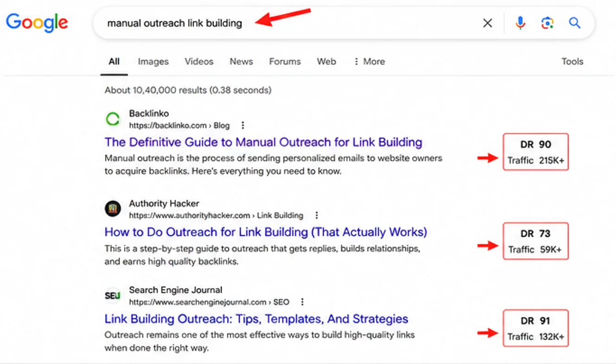616x364 pixels.
Task: Click the About 10,40,000 results text
Action: click(188, 90)
